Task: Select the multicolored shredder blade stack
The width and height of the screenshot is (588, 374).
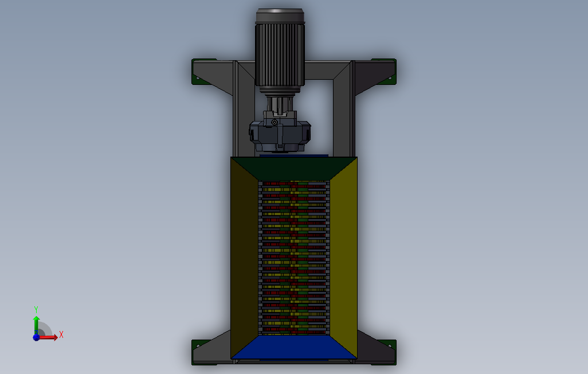Action: [294, 258]
